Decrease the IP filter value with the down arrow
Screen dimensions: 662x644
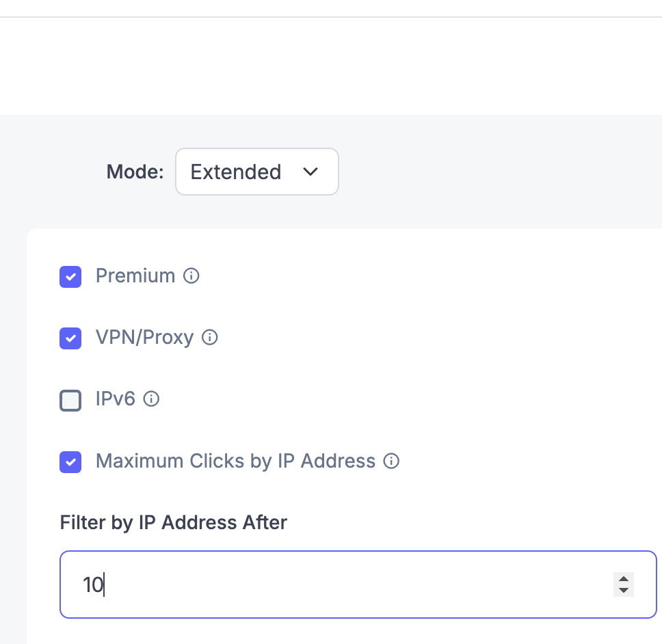point(624,591)
